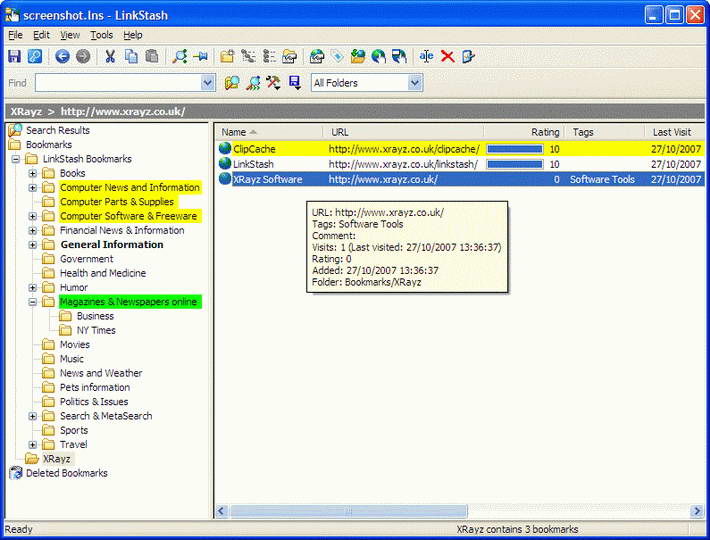Click the add bookmark globe icon
Image resolution: width=710 pixels, height=540 pixels.
317,57
